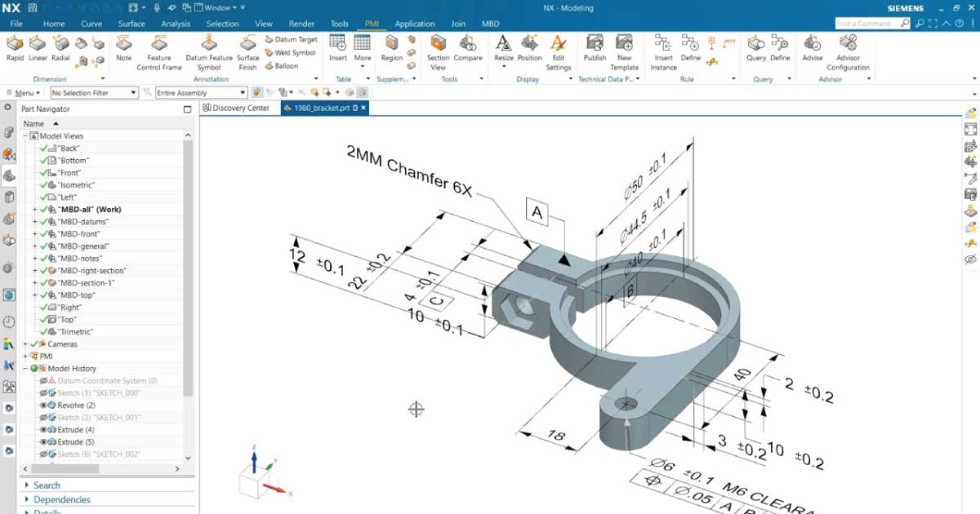Open the Resize display tool

(x=504, y=51)
